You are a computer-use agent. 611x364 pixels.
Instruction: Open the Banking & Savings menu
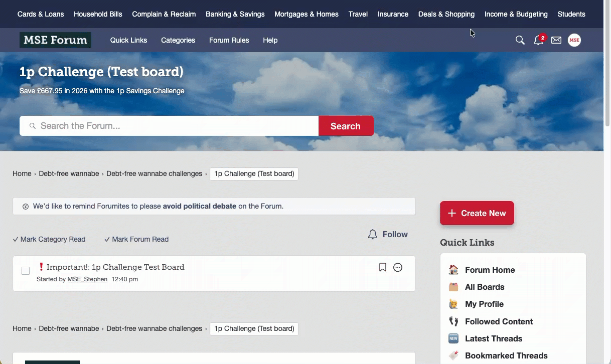point(235,14)
